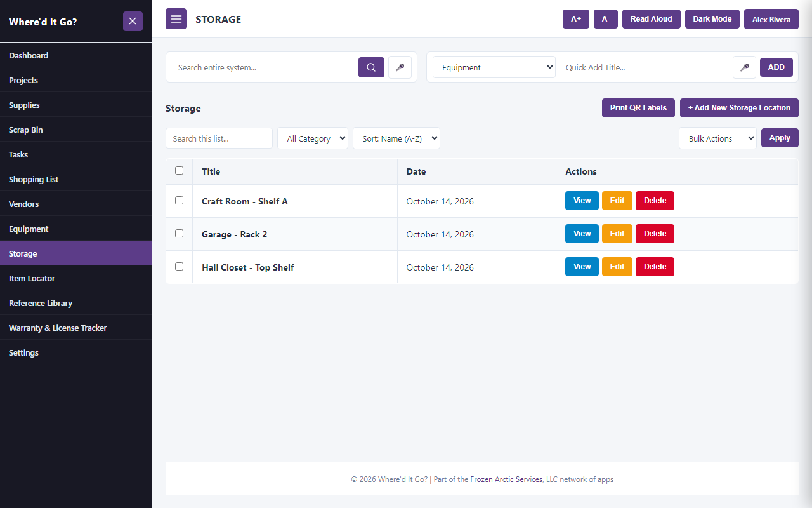Click Print QR Labels button
812x508 pixels.
[638, 108]
